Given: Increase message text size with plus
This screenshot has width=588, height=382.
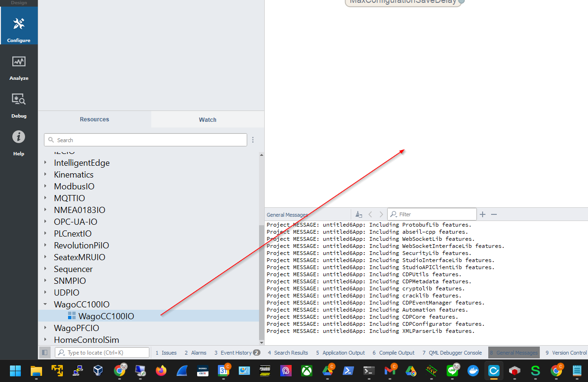Looking at the screenshot, I should coord(483,214).
